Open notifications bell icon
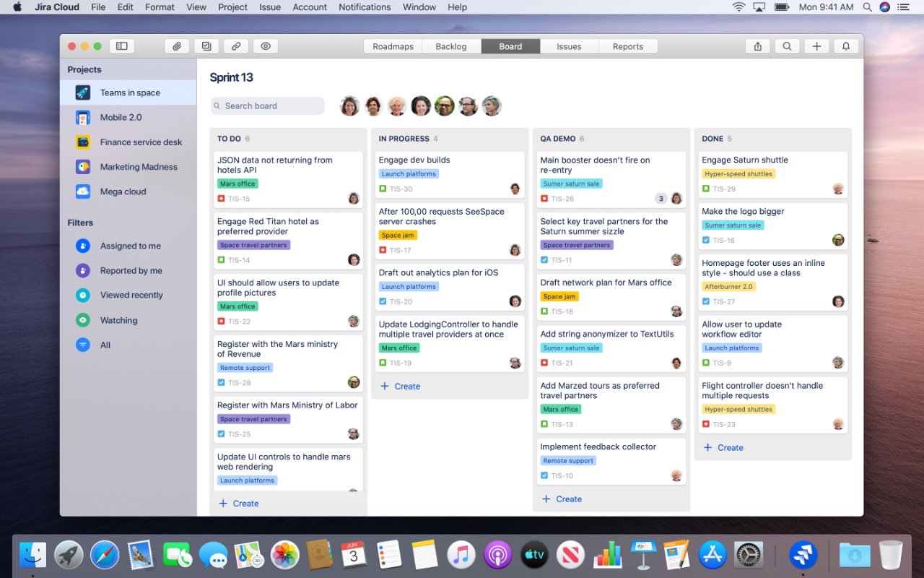Image resolution: width=924 pixels, height=578 pixels. click(x=846, y=46)
